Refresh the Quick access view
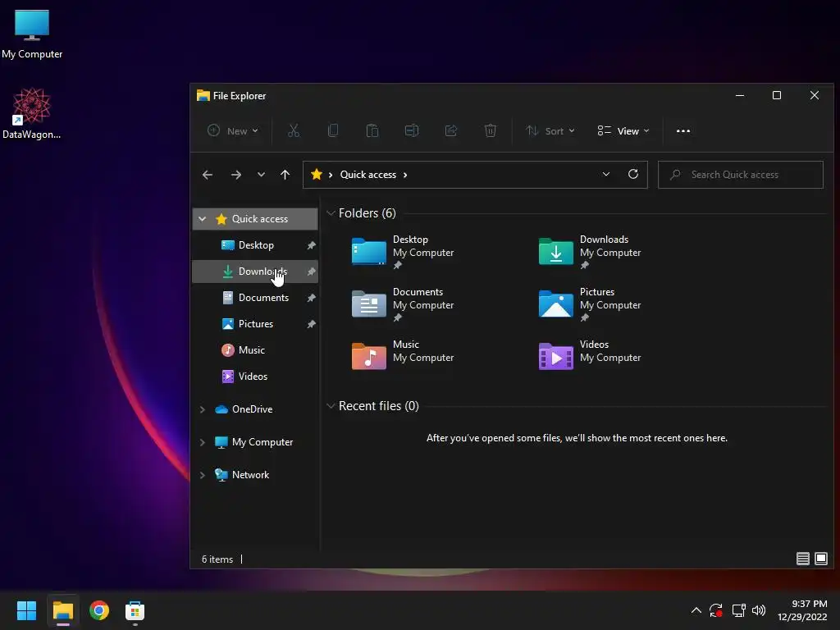The image size is (840, 630). coord(632,174)
